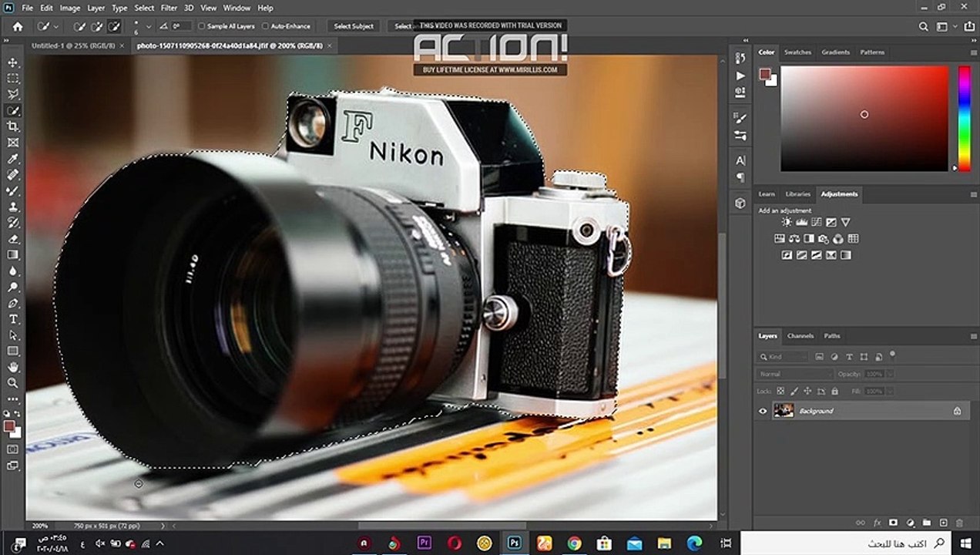Click the Delete layer trash icon

[959, 523]
